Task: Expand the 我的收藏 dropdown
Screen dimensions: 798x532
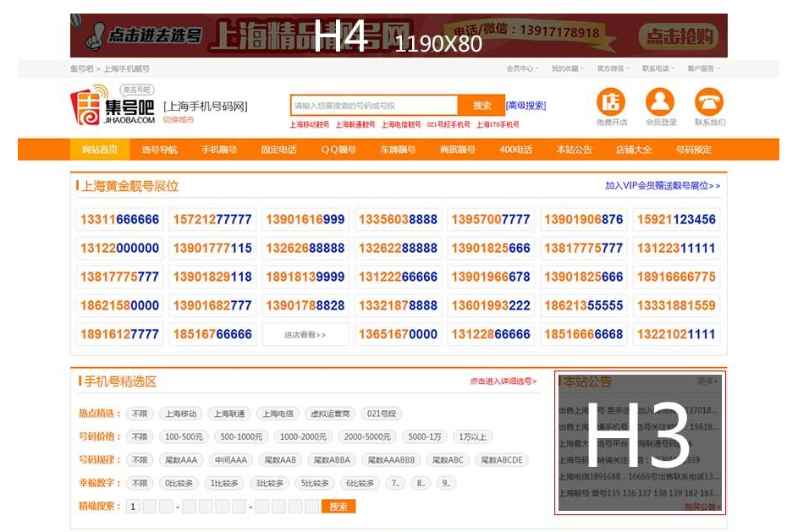Action: coord(568,69)
